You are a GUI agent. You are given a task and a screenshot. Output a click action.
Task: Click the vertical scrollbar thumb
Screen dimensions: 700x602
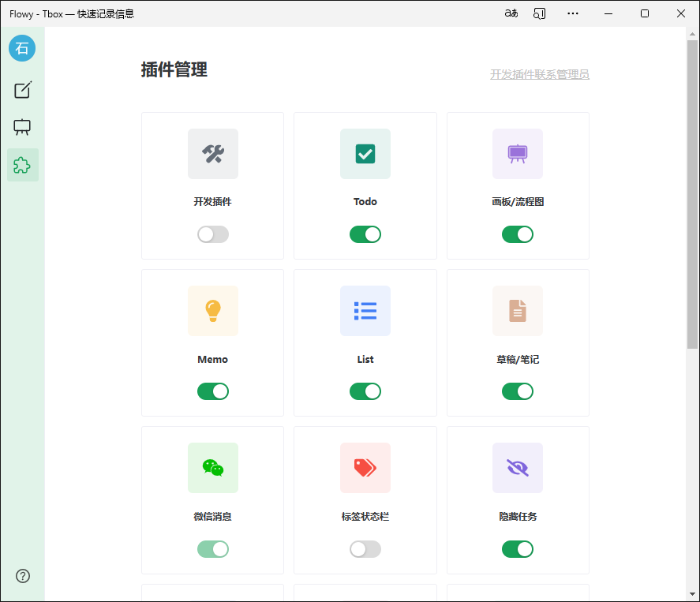pyautogui.click(x=692, y=193)
